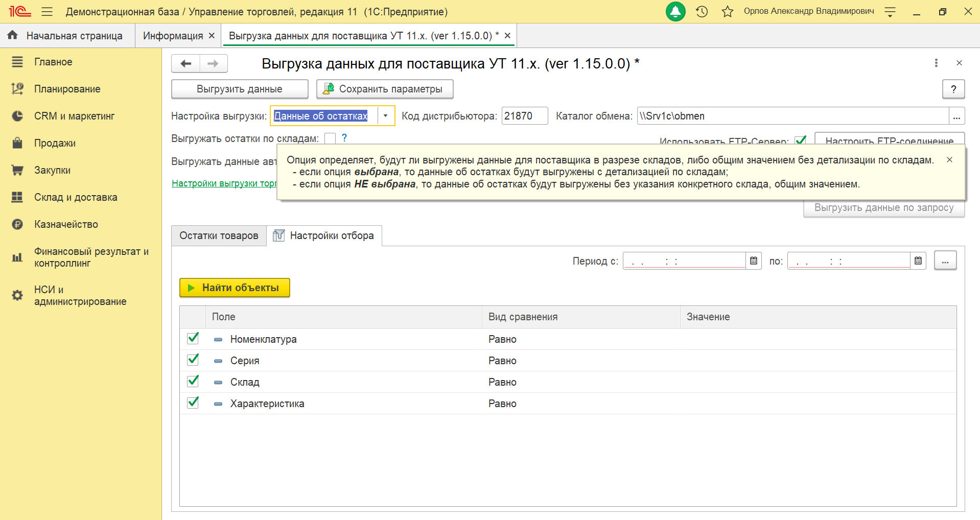
Task: Open Планирование section
Action: coord(67,89)
